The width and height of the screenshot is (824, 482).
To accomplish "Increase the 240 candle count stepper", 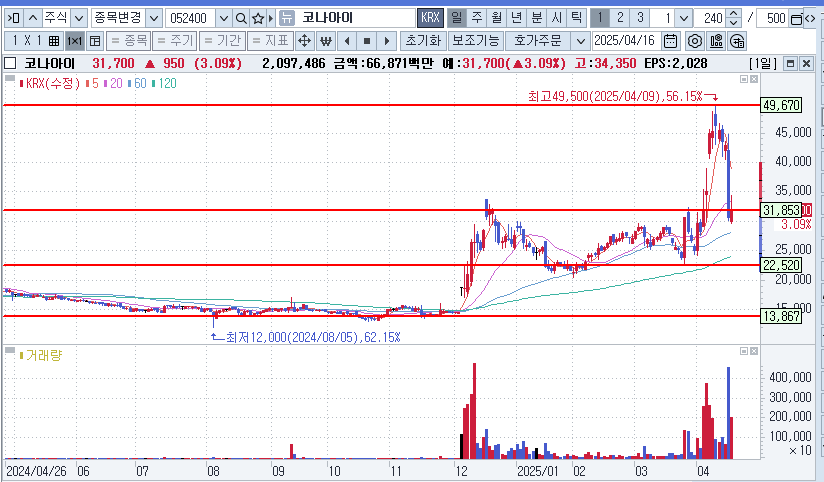I will click(734, 14).
